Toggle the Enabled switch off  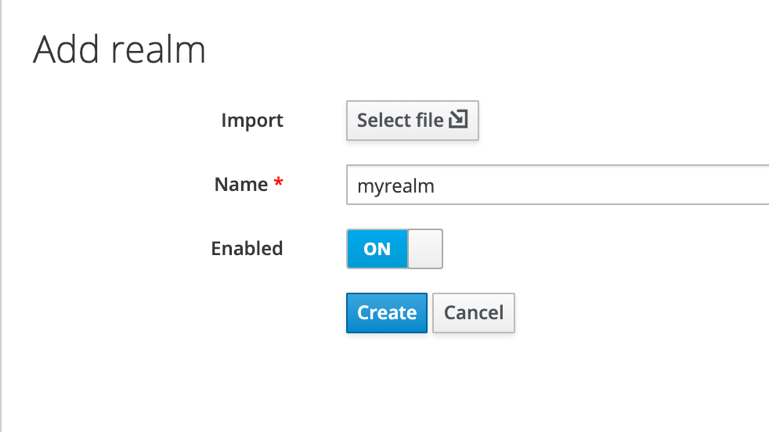pyautogui.click(x=394, y=249)
